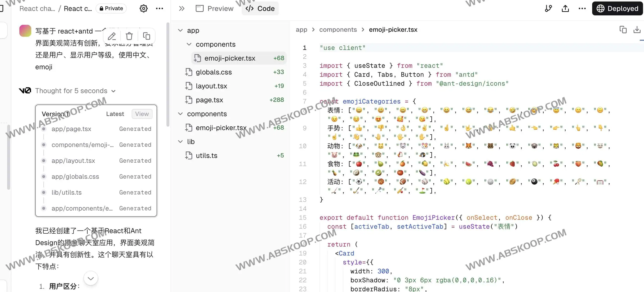
Task: Click the Deployed button
Action: (x=617, y=8)
